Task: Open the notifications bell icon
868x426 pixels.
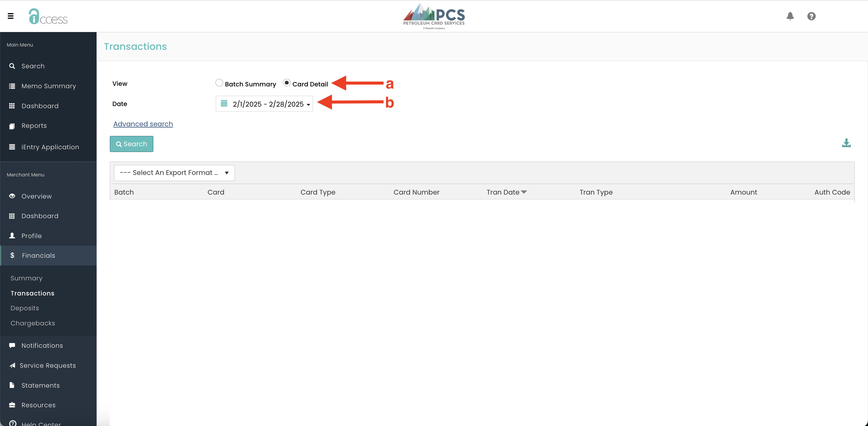Action: click(x=790, y=16)
